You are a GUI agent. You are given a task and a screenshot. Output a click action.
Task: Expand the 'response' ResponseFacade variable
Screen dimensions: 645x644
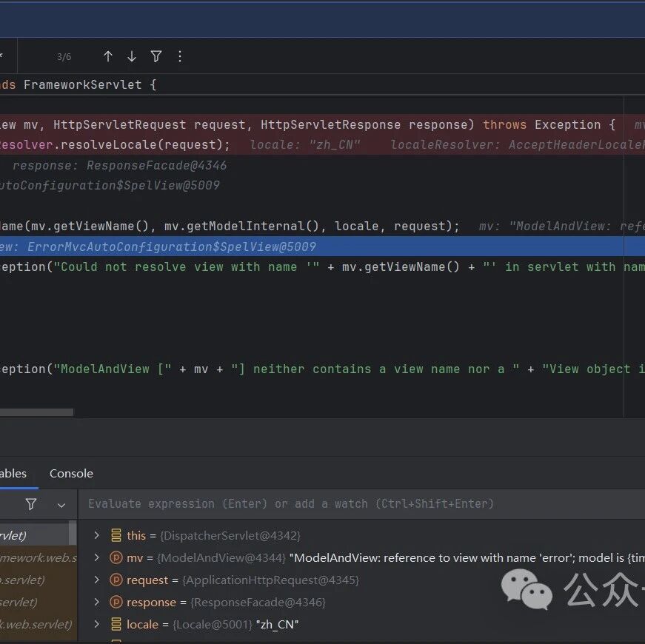coord(97,602)
